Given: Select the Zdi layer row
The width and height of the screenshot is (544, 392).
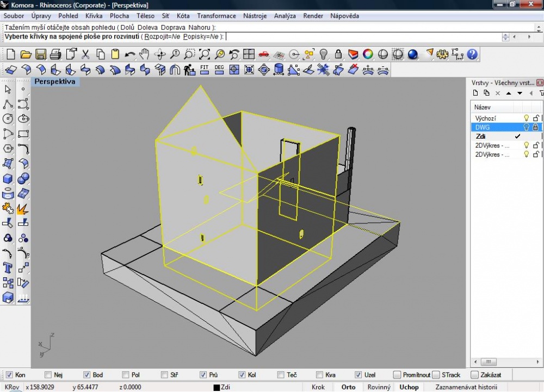Looking at the screenshot, I should click(506, 136).
